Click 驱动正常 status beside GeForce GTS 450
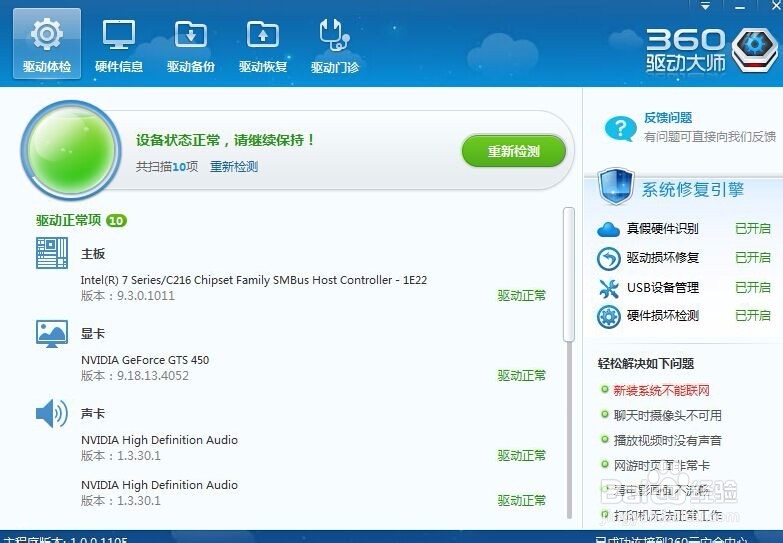 click(521, 376)
